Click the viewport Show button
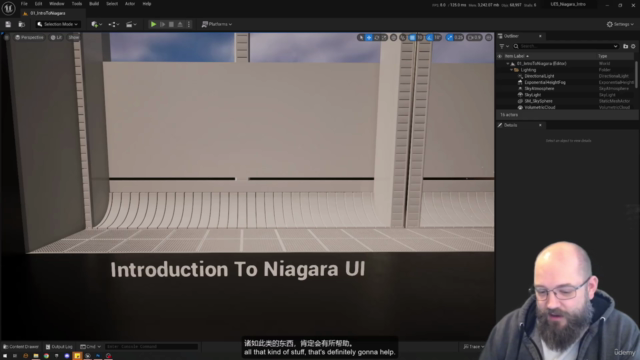The width and height of the screenshot is (640, 360). pyautogui.click(x=73, y=38)
